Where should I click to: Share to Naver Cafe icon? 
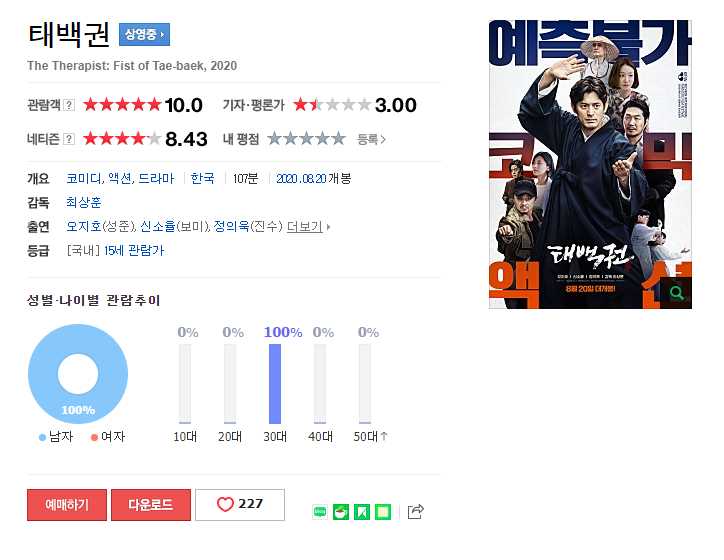341,512
